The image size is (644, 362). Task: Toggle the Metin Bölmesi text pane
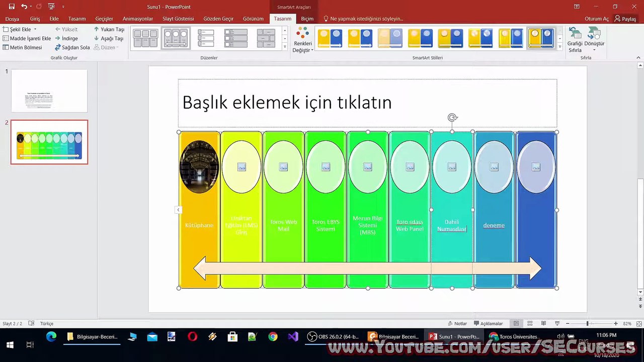[23, 47]
